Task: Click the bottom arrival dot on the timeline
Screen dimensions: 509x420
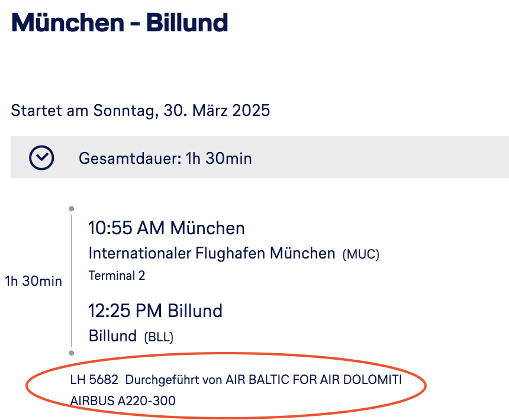Action: pos(71,353)
